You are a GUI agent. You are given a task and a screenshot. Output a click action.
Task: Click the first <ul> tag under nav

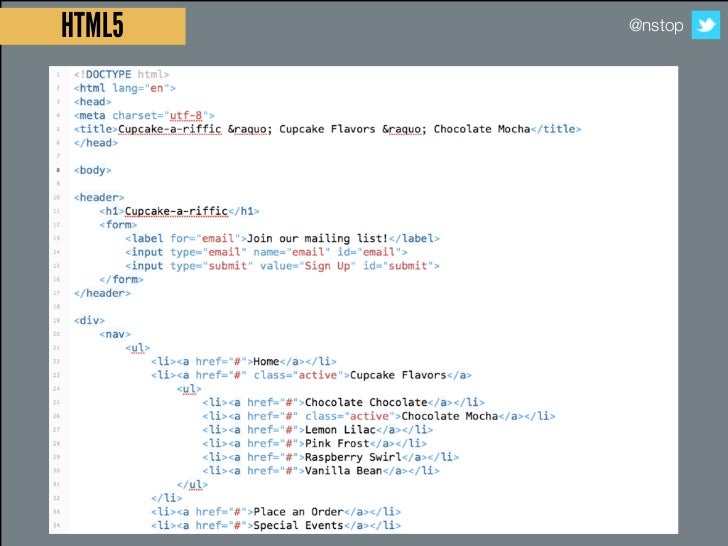[137, 348]
